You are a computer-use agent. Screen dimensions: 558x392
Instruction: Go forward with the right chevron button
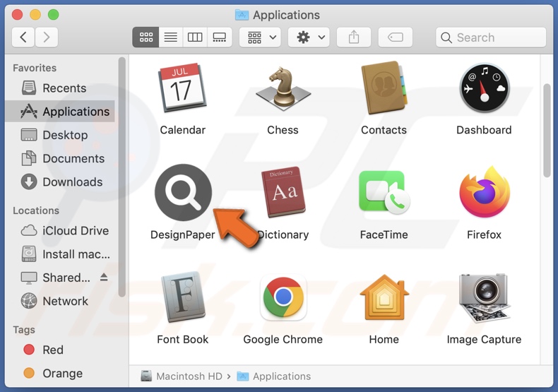[46, 37]
